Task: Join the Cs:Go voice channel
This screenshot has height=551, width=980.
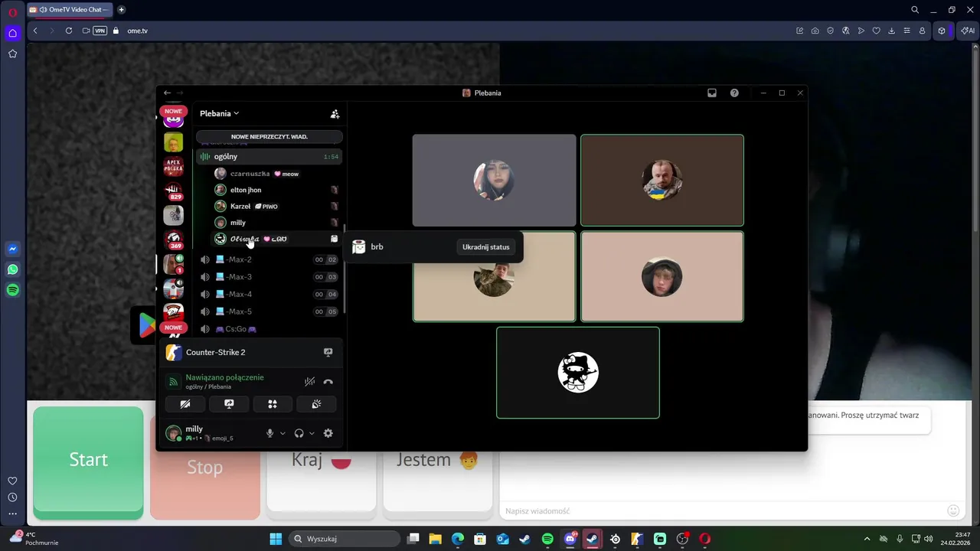Action: tap(268, 329)
